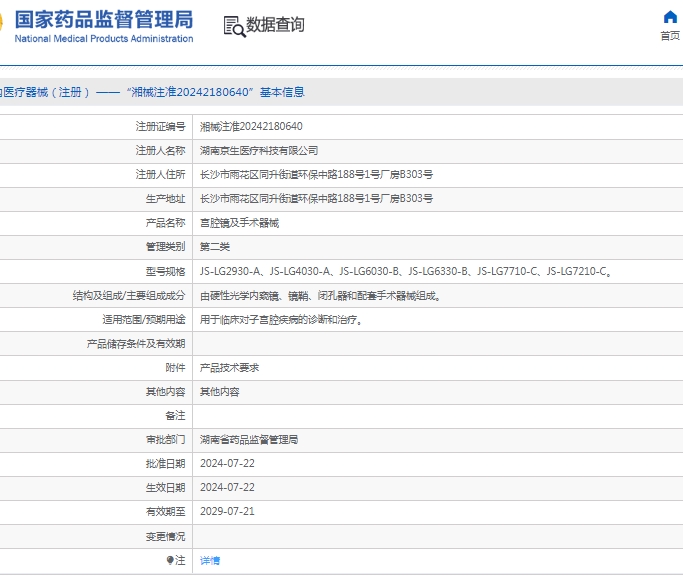This screenshot has width=683, height=583.
Task: Click the 管理类别 label
Action: pos(166,247)
